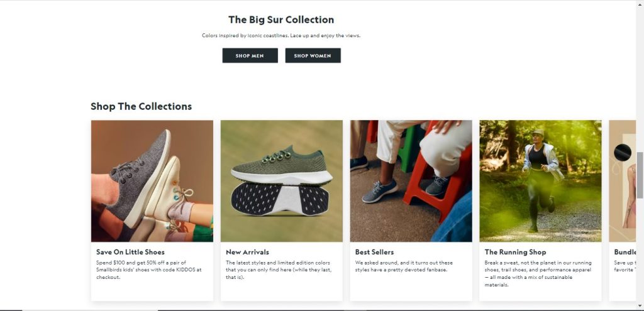Click the KIDDOS code promo description
The width and height of the screenshot is (644, 311).
tap(149, 270)
